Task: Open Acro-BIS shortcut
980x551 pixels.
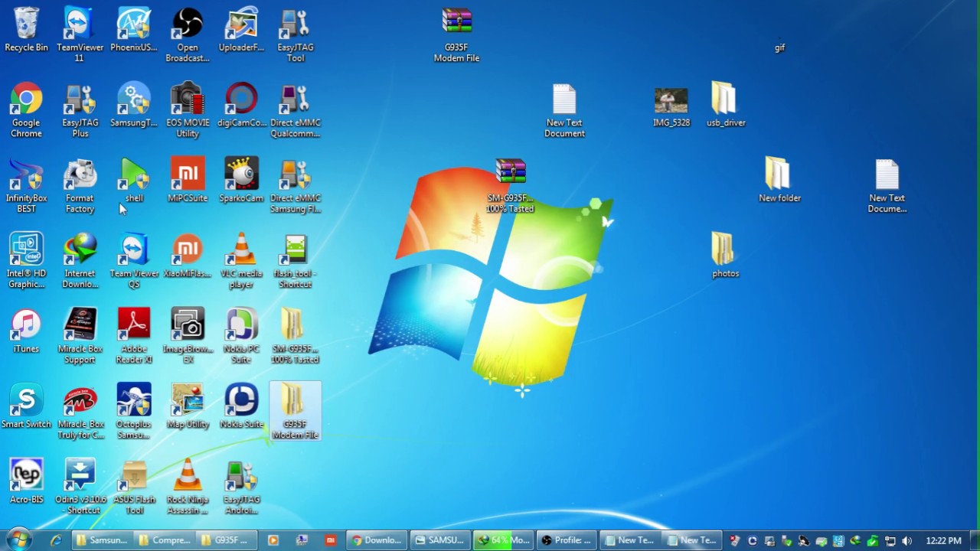Action: 26,481
